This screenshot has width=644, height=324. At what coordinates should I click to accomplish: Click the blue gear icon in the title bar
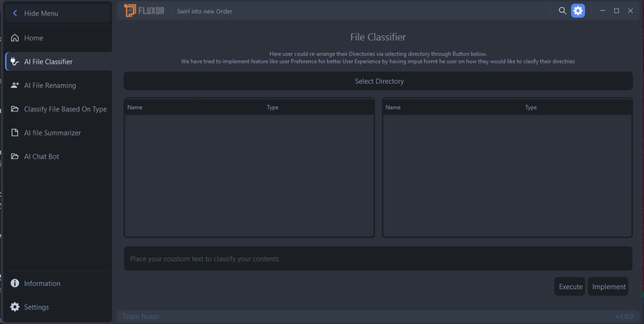[x=578, y=10]
